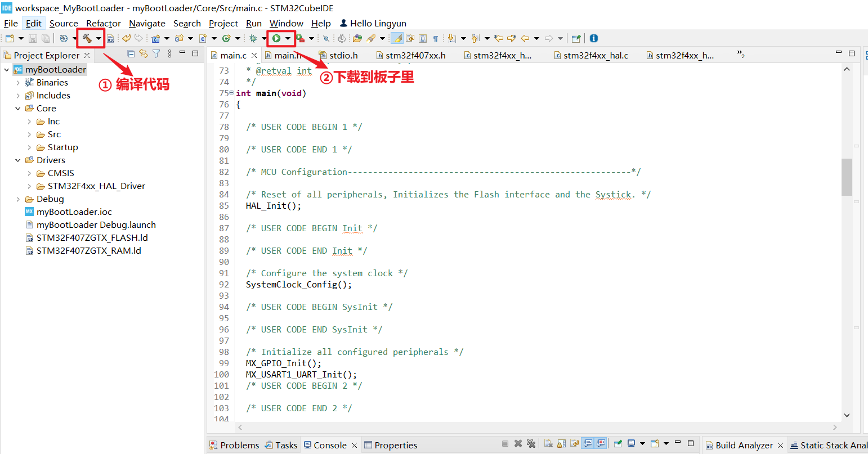
Task: Click the Debug bug icon
Action: click(x=253, y=38)
